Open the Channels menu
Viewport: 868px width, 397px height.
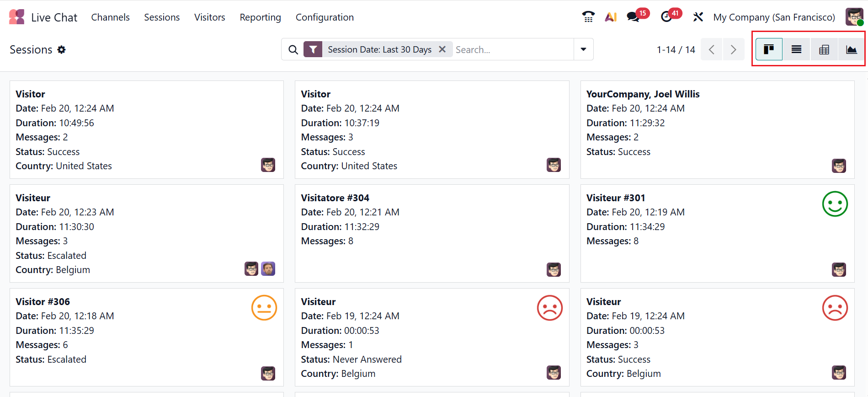click(x=110, y=17)
